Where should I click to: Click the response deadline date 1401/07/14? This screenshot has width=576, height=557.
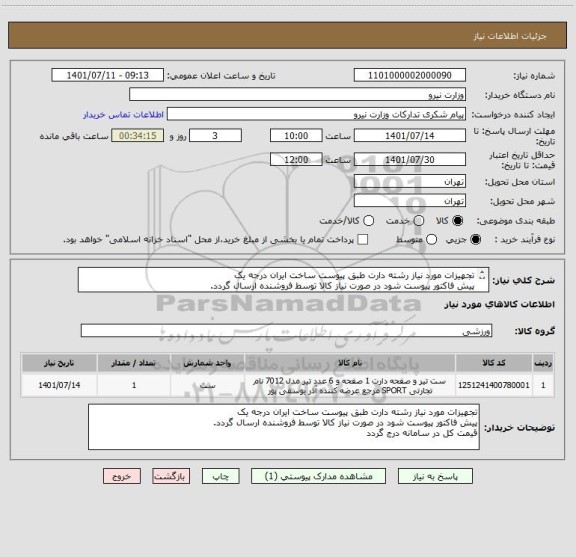[x=410, y=136]
